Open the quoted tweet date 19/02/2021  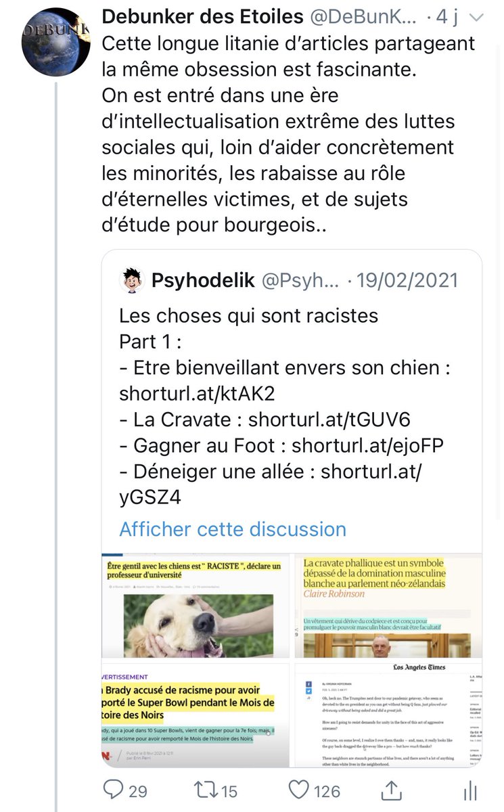click(404, 279)
